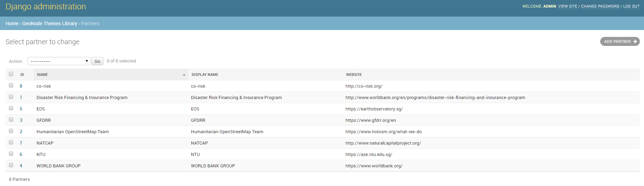Click Disaster Risk Financing in Display Name column
Image resolution: width=644 pixels, height=186 pixels.
[237, 97]
